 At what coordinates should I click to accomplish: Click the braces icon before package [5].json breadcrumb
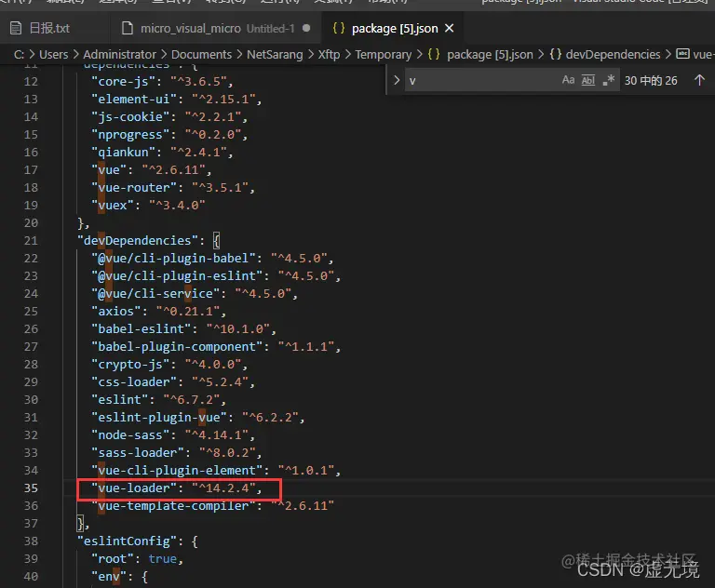click(434, 54)
